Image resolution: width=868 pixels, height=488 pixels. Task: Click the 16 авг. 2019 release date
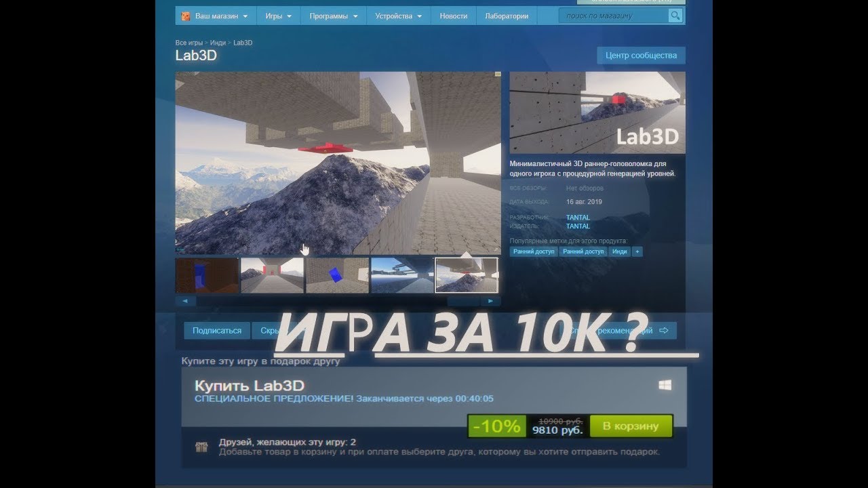(x=584, y=202)
